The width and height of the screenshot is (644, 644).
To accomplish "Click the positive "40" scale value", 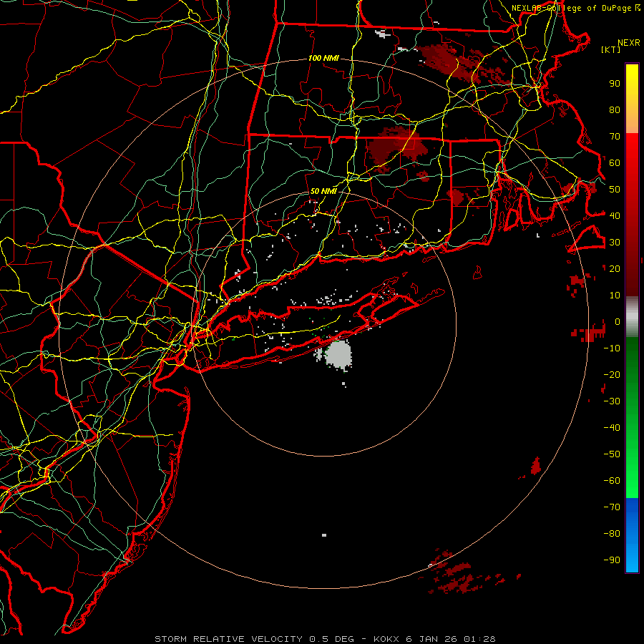I will tap(615, 215).
